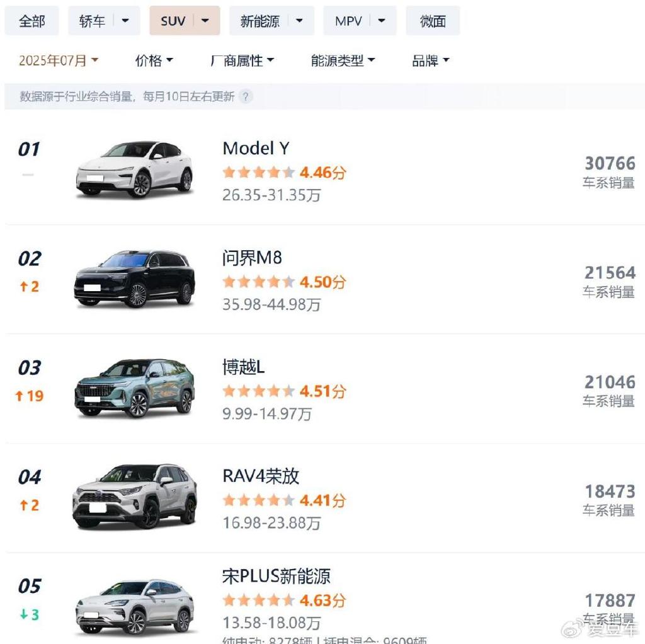Open the 博越L car image
This screenshot has height=644, width=645.
tap(135, 388)
